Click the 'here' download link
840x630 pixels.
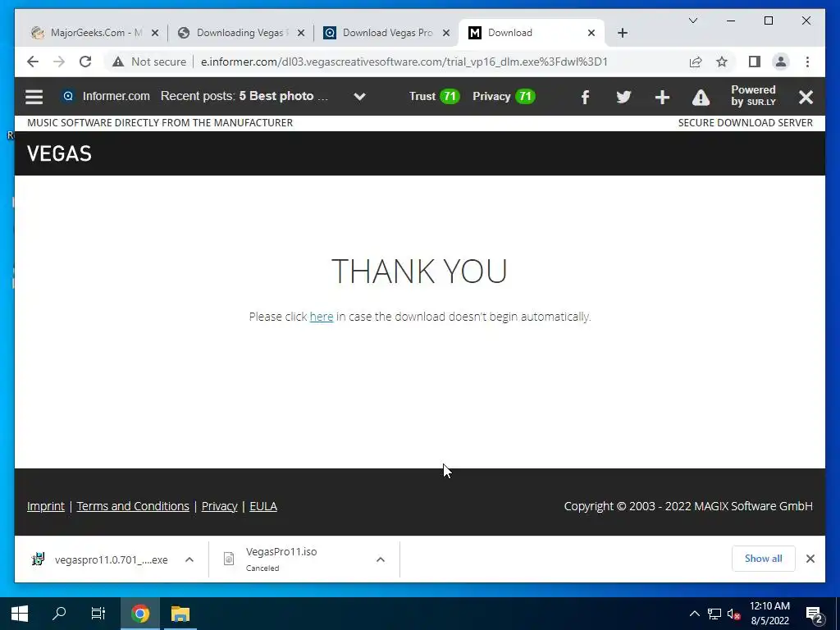pos(322,317)
